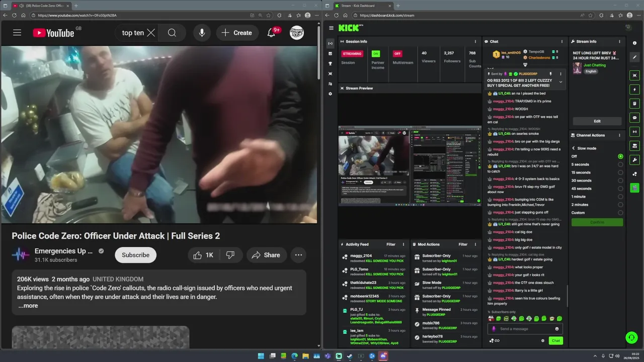Screen dimensions: 644x362
Task: Open the Just Chatting category link
Action: pos(595,65)
